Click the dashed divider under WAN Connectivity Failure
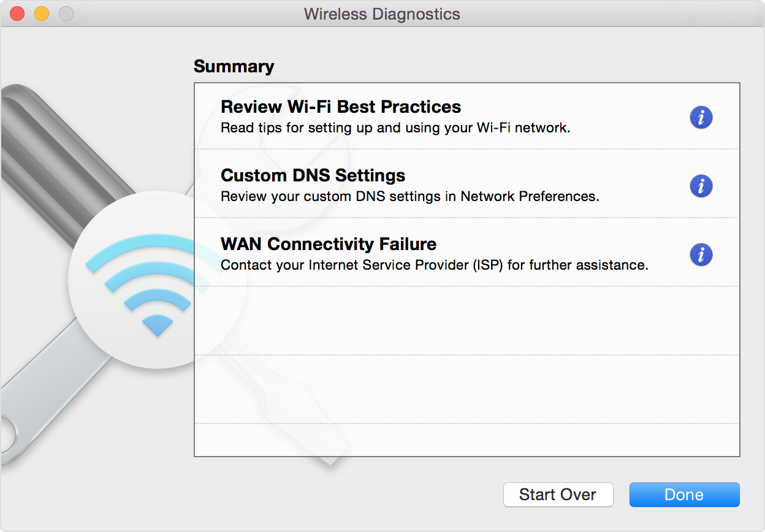This screenshot has width=765, height=532. [466, 286]
